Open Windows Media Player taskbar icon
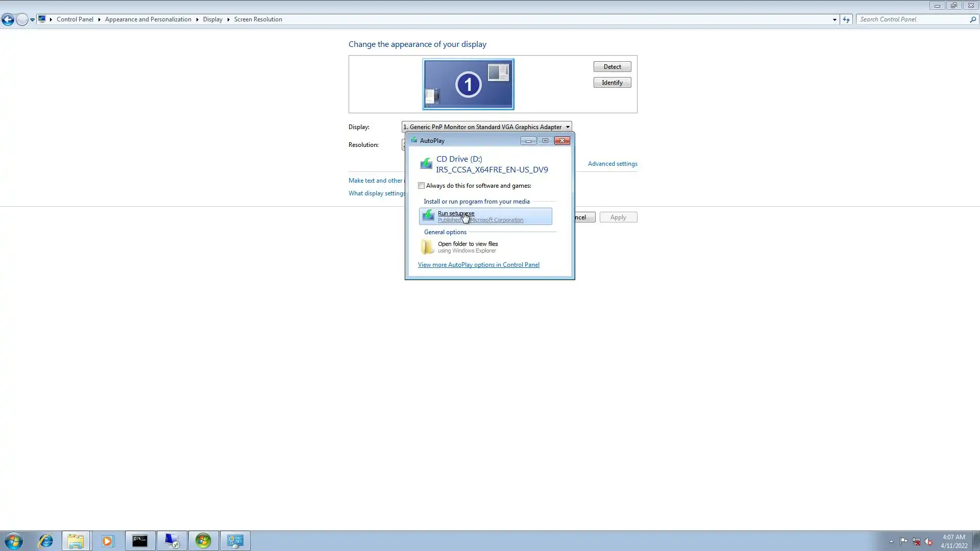 click(x=107, y=541)
